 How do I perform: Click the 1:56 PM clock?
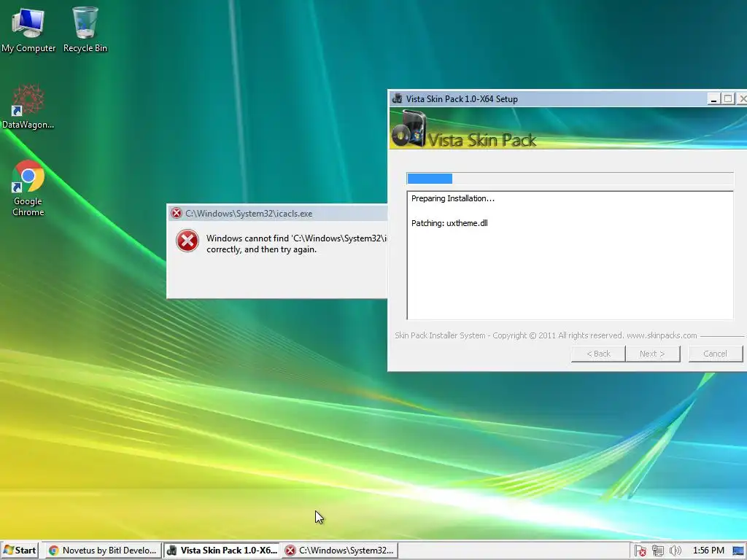click(708, 551)
